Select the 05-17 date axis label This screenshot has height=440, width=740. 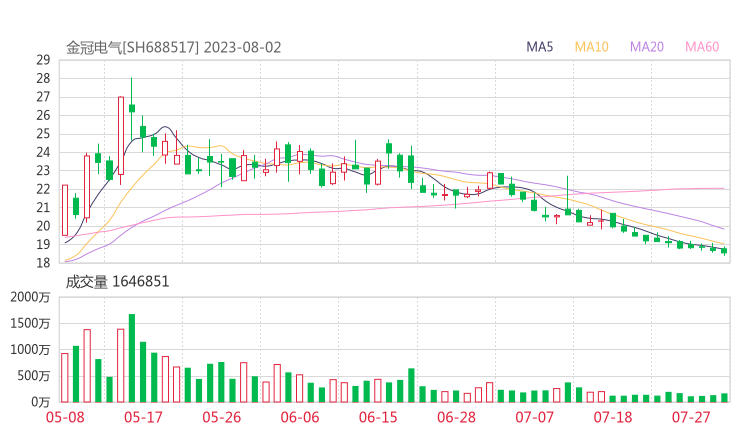pyautogui.click(x=143, y=417)
